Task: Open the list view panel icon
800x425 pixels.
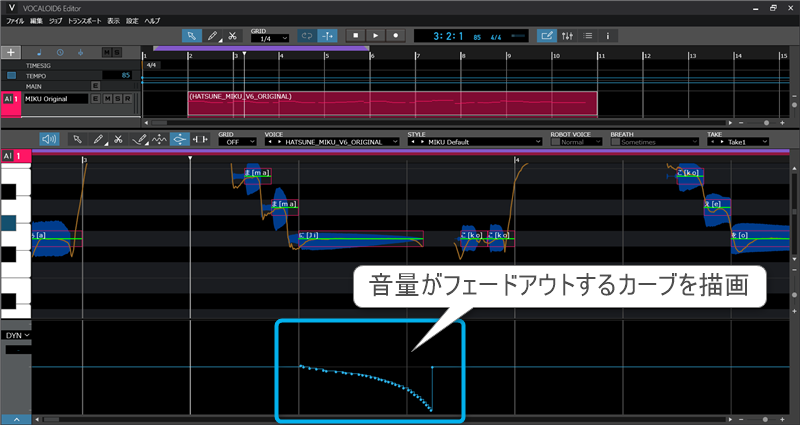Action: point(587,36)
